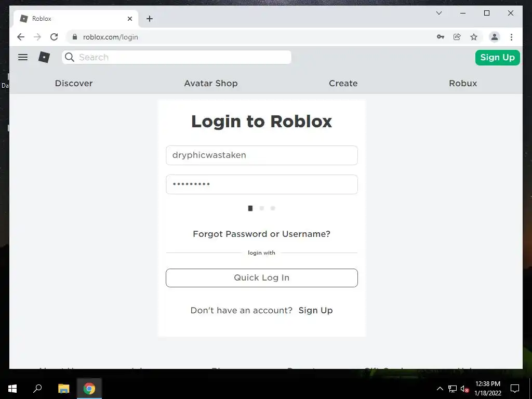532x399 pixels.
Task: Click the password field
Action: [x=262, y=184]
